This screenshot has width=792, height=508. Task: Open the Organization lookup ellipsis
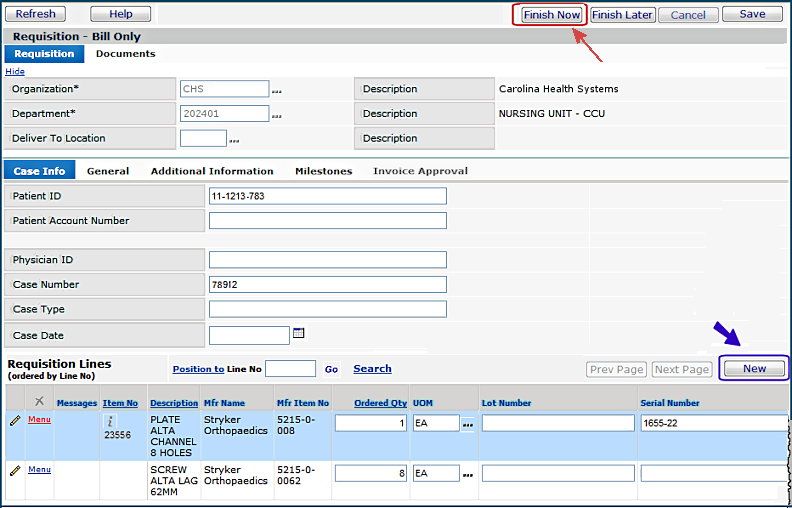pyautogui.click(x=277, y=90)
